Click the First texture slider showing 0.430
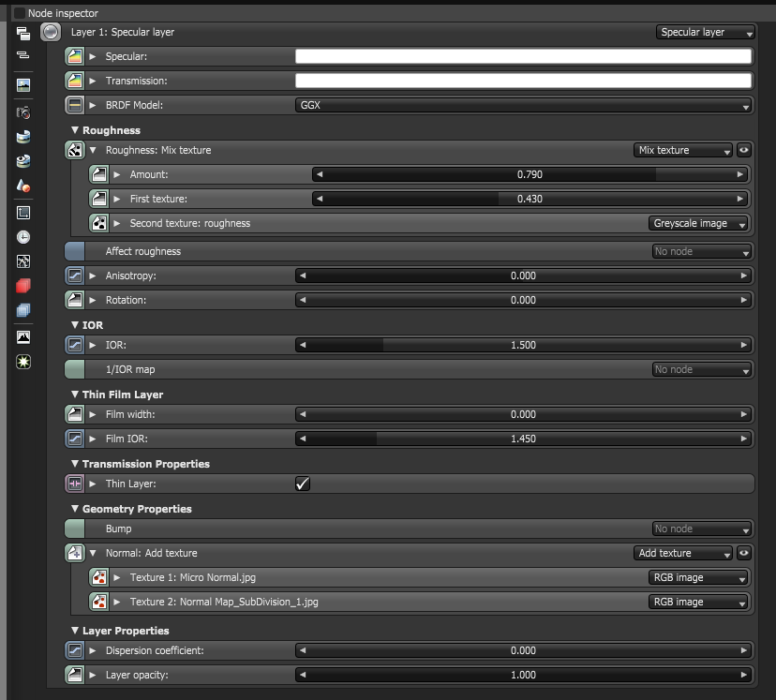Image resolution: width=776 pixels, height=700 pixels. point(530,199)
